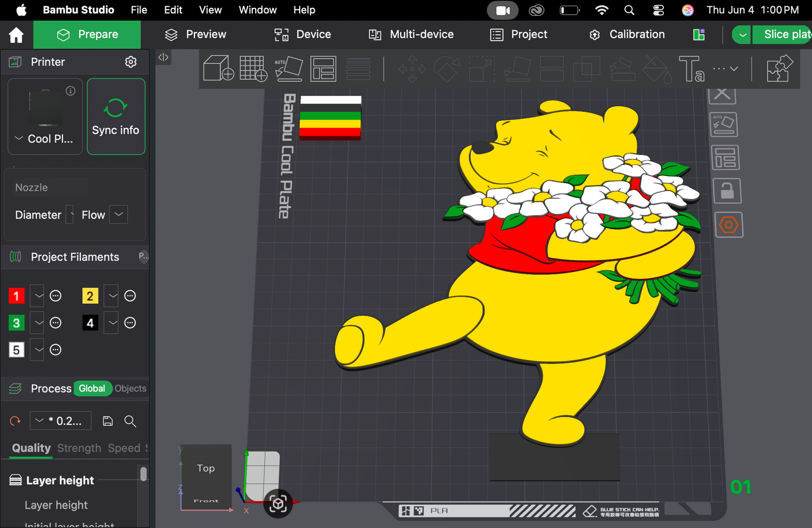This screenshot has width=812, height=528.
Task: Search process settings with magnifier
Action: (130, 421)
